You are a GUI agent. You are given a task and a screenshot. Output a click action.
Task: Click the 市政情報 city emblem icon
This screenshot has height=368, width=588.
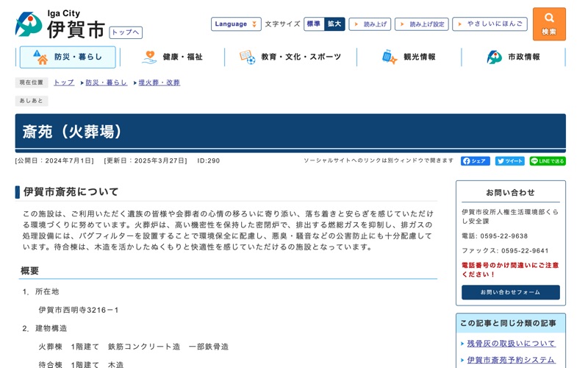point(494,57)
